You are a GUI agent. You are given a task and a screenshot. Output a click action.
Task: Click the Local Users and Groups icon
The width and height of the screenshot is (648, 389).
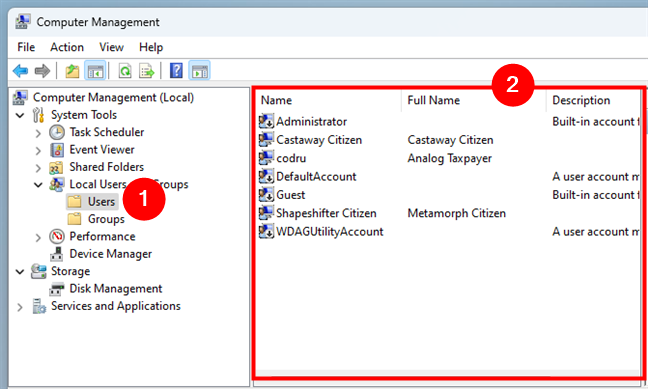(x=56, y=184)
